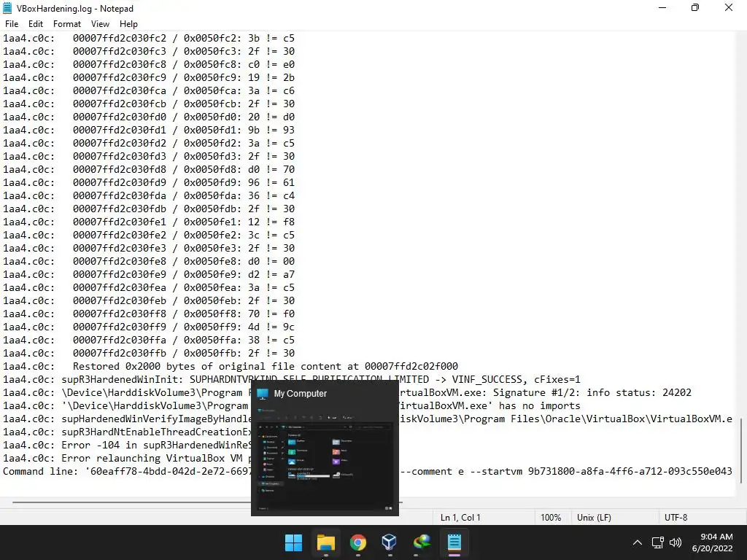Screen dimensions: 747x560
Task: Click the network icon in the tray
Action: click(658, 542)
